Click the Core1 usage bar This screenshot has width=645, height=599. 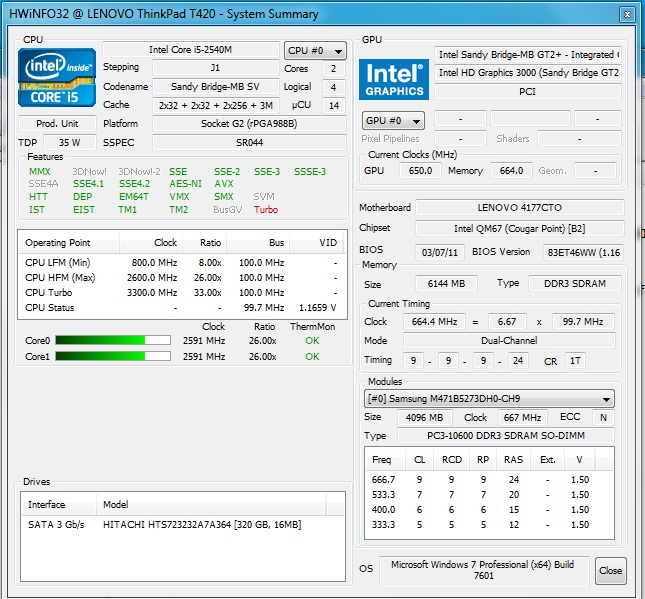tap(113, 356)
